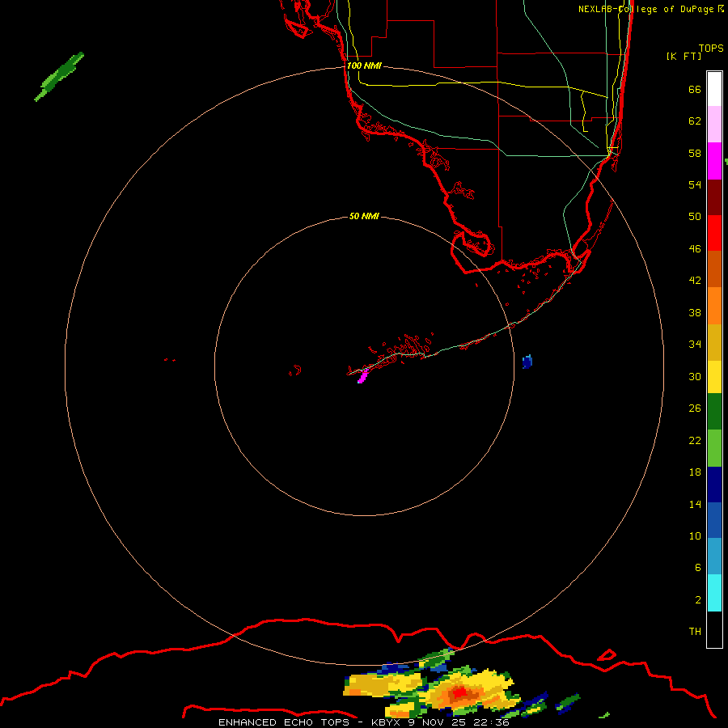Screen dimensions: 728x728
Task: Click the "50 NMI" range ring label
Action: (x=364, y=216)
